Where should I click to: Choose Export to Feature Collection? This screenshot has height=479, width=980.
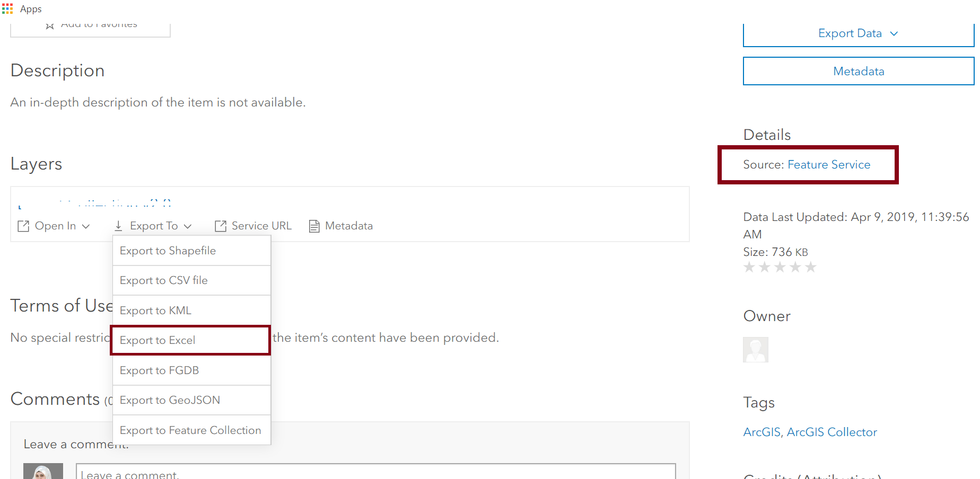tap(191, 430)
